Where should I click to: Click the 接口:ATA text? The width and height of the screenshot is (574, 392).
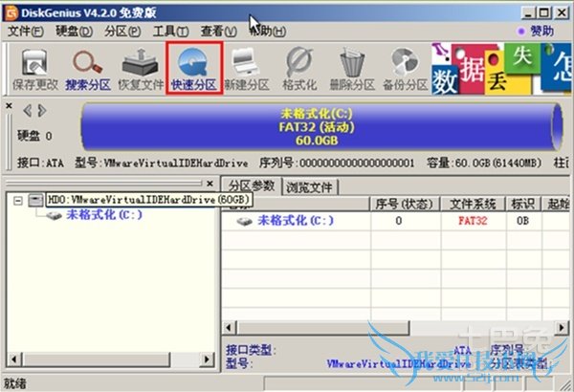click(x=40, y=163)
